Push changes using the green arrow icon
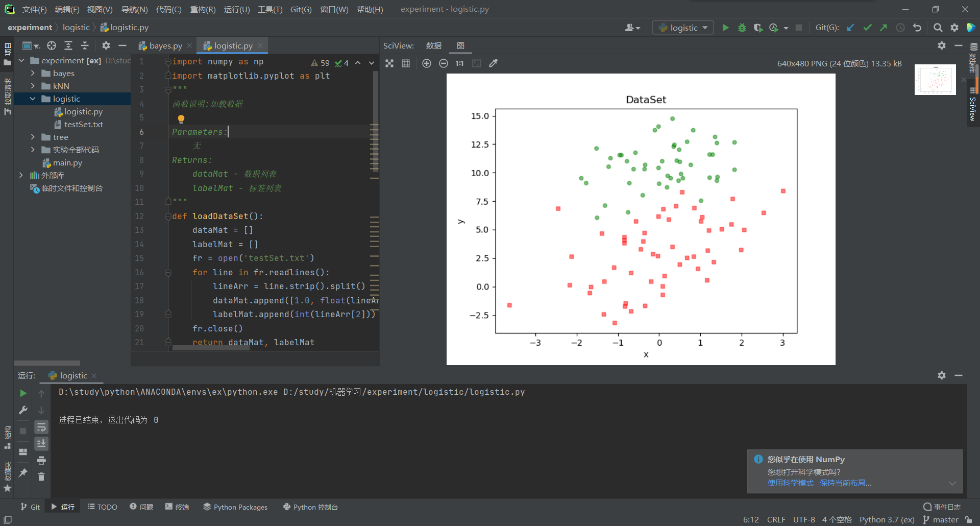980x526 pixels. pos(884,28)
